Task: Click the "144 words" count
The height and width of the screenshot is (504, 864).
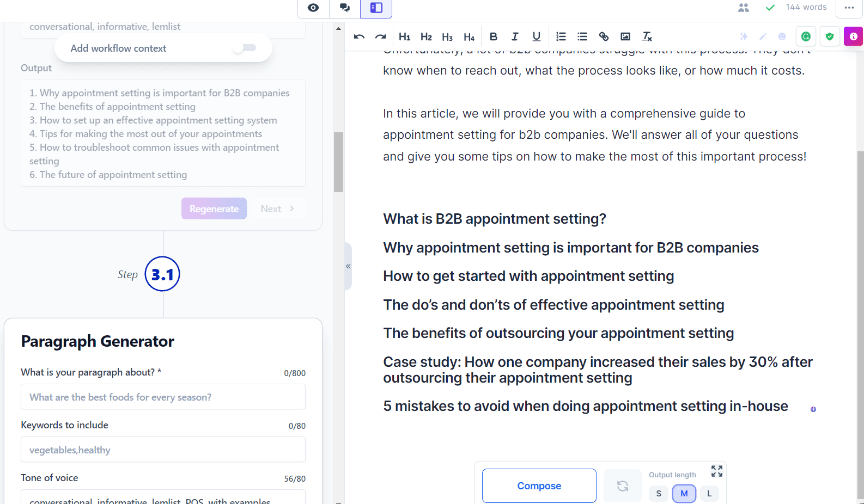Action: (806, 7)
